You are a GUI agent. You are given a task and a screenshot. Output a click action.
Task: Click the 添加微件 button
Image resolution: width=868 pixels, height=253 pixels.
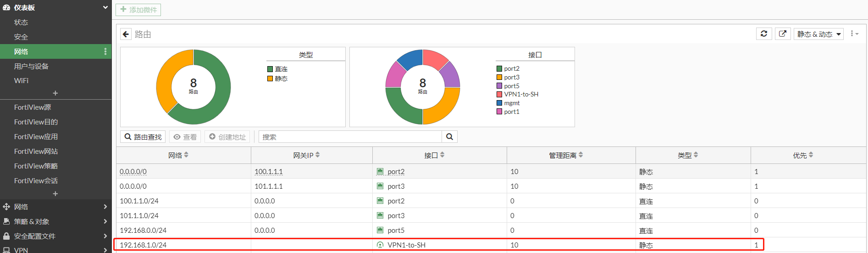pyautogui.click(x=138, y=10)
